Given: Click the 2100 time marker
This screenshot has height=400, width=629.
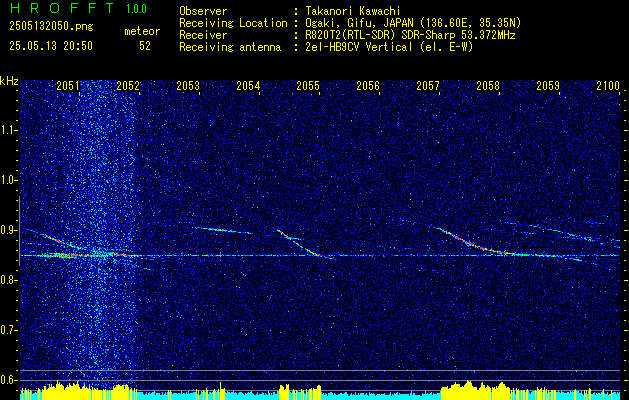Looking at the screenshot, I should point(608,86).
